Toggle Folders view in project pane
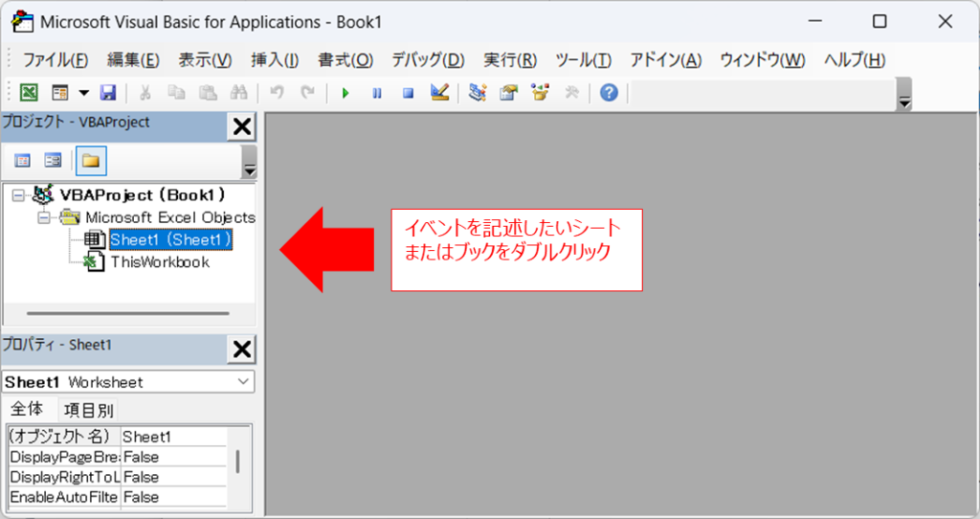Screen dimensions: 980x519 click(91, 161)
